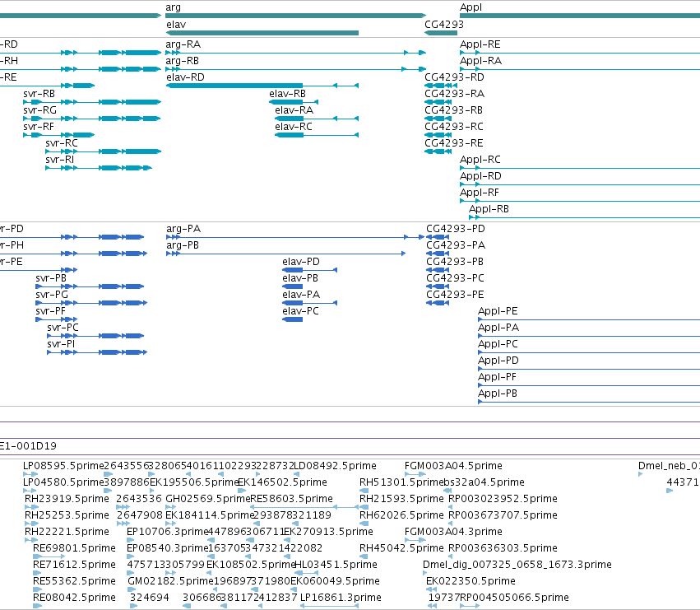Click the CG4293 gene label
Image resolution: width=700 pixels, height=610 pixels.
pyautogui.click(x=444, y=25)
